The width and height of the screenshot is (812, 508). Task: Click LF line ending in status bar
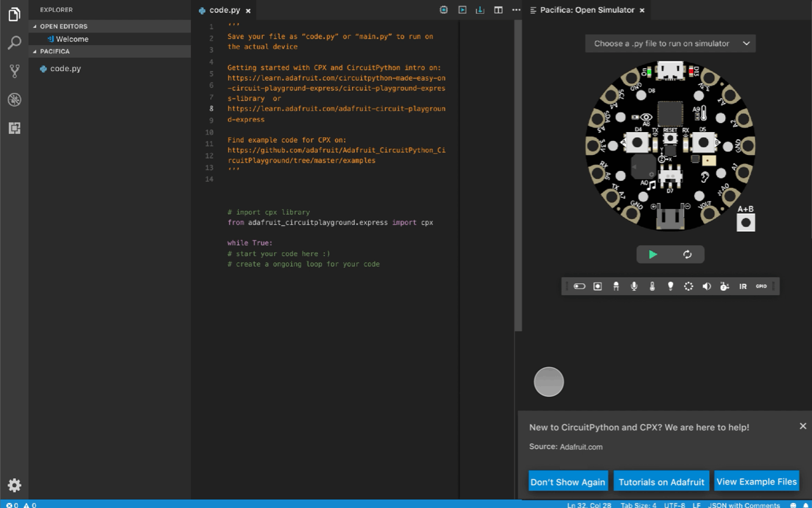[697, 505]
